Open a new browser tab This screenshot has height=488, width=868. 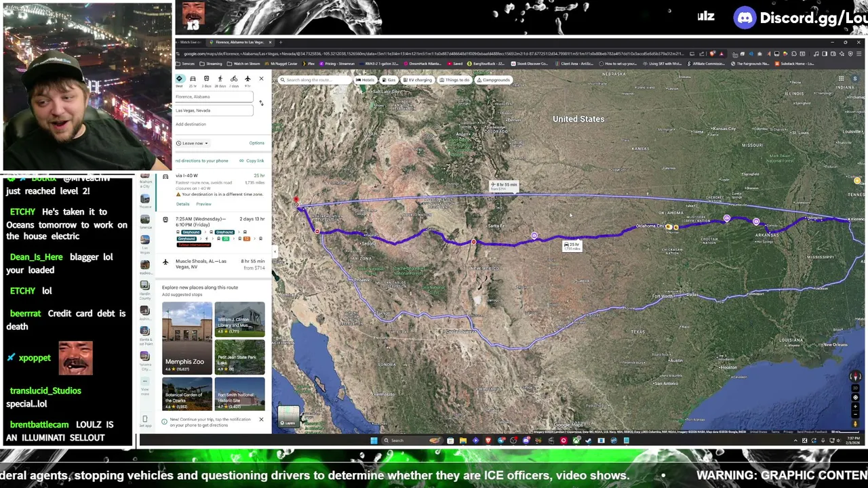(x=281, y=42)
